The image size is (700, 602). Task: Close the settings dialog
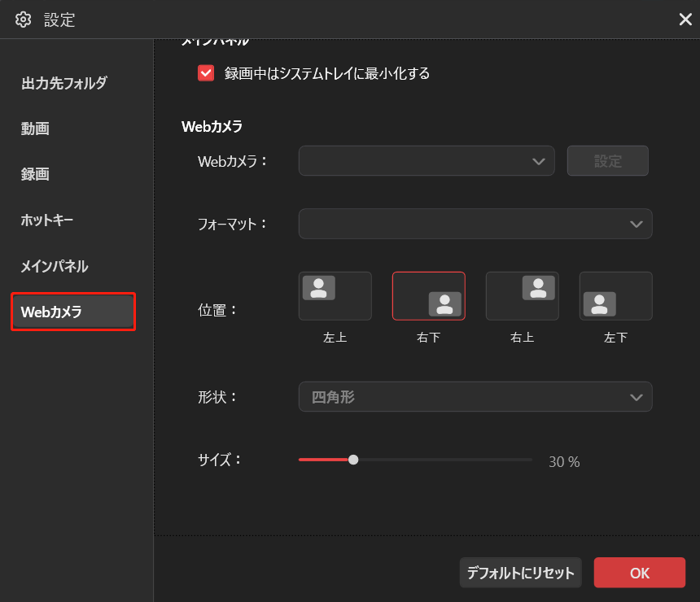click(685, 20)
